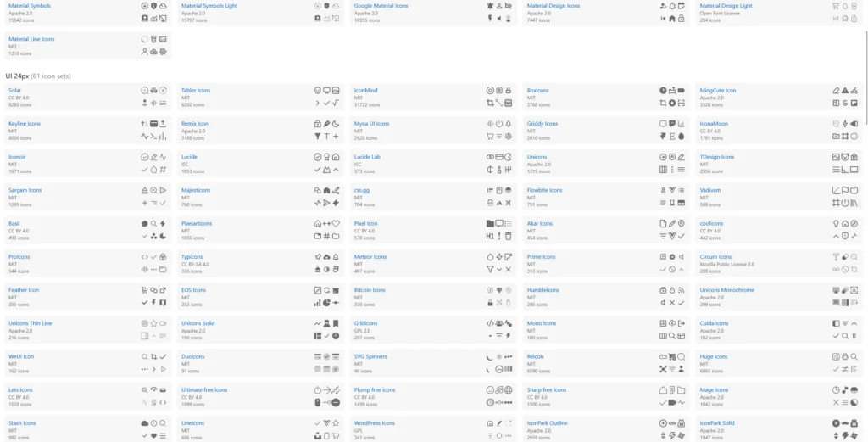The height and width of the screenshot is (442, 868).
Task: Click the terminal prompt icon in Keyline Icons card
Action: coord(154,137)
